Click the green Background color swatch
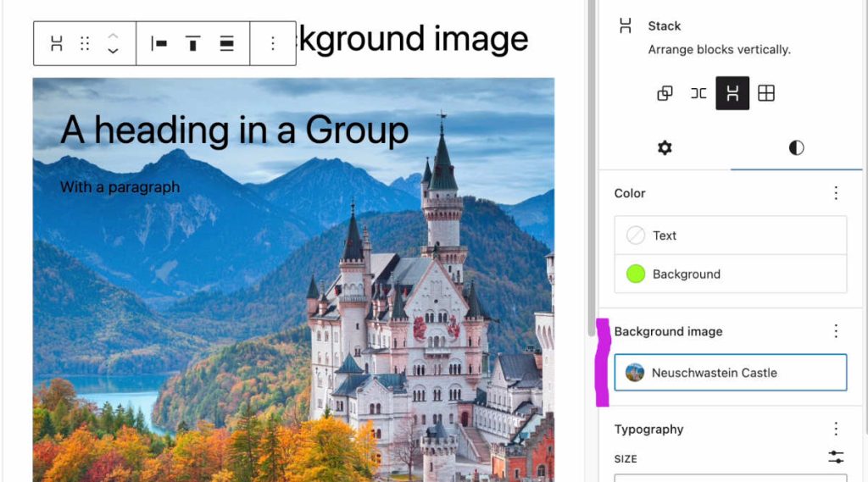This screenshot has height=482, width=868. [636, 274]
